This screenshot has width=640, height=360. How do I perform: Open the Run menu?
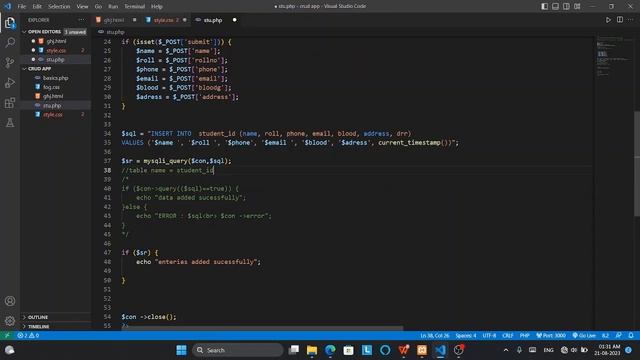(113, 7)
